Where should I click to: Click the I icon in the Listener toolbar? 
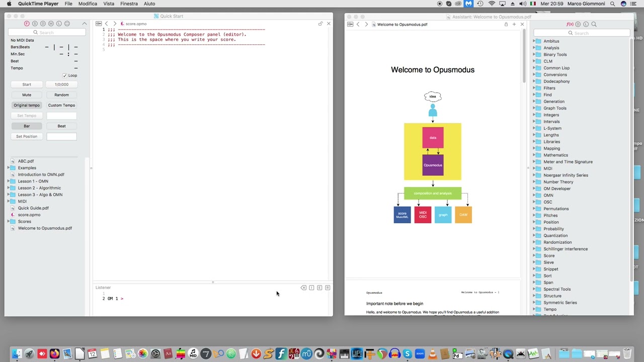click(x=311, y=288)
